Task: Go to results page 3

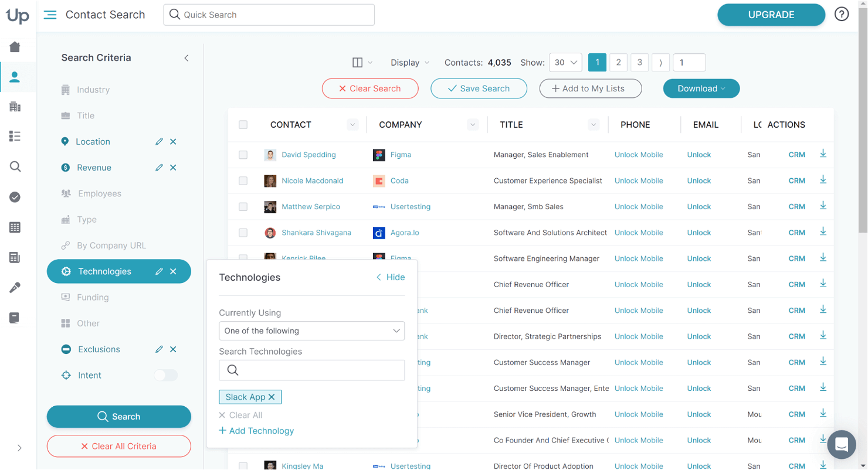Action: point(639,63)
